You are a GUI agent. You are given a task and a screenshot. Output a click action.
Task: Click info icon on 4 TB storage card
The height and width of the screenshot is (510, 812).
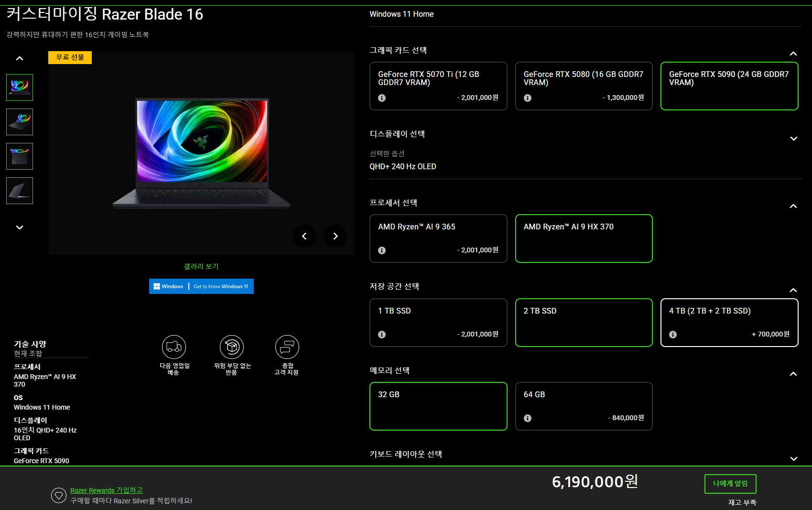point(673,335)
